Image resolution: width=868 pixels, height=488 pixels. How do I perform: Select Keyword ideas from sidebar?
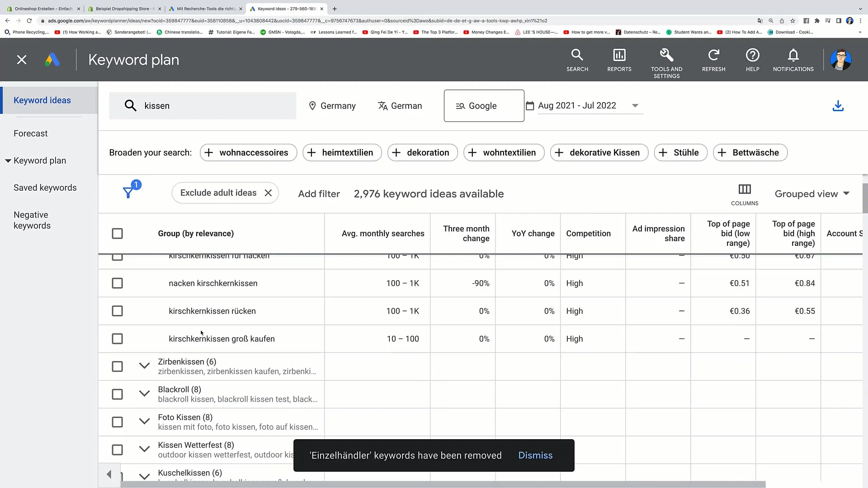click(42, 100)
